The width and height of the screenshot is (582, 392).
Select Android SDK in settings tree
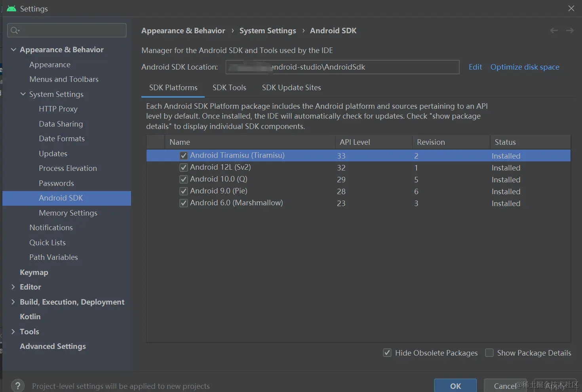pyautogui.click(x=67, y=198)
